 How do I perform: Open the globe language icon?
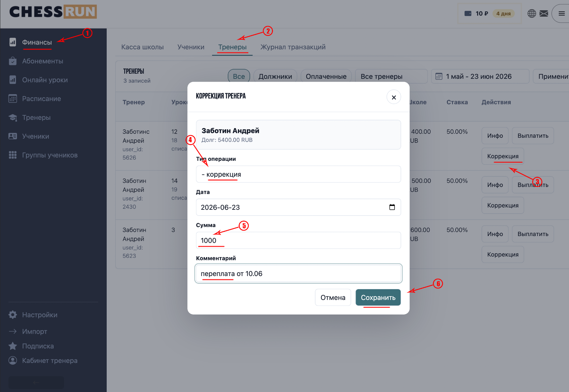[532, 13]
